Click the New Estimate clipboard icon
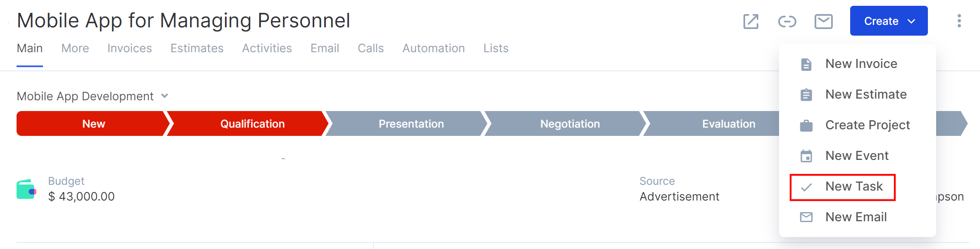Screen dimensions: 980x249 point(806,95)
